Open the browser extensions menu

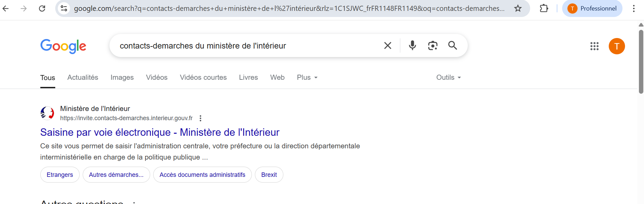pos(544,8)
